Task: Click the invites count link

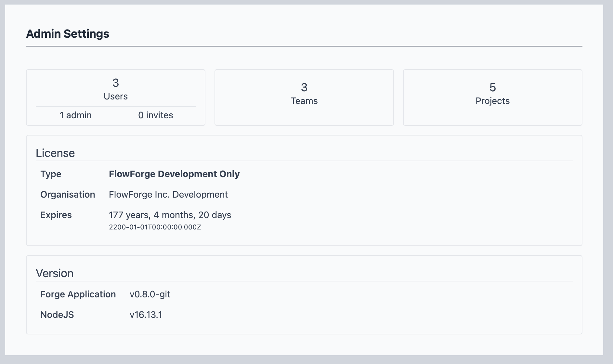Action: tap(156, 115)
